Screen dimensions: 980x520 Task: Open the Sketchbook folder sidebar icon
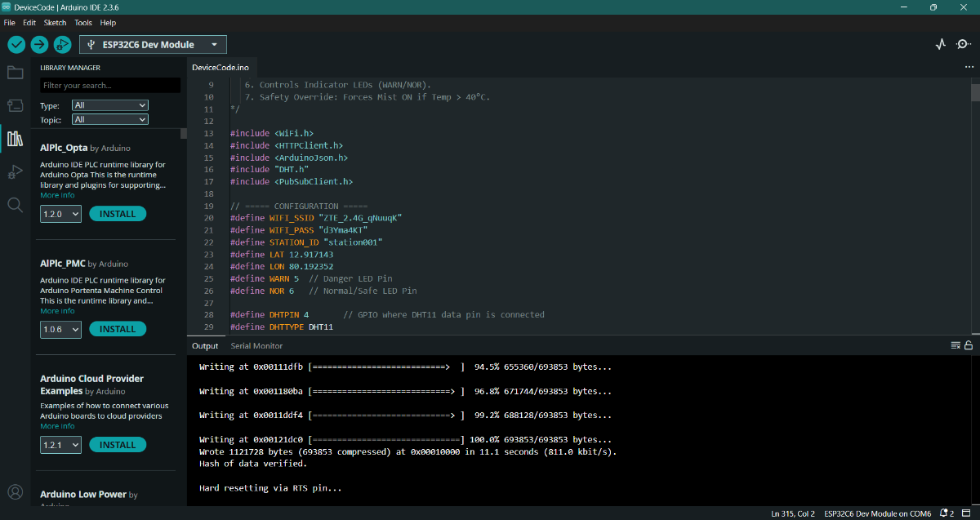[x=15, y=73]
